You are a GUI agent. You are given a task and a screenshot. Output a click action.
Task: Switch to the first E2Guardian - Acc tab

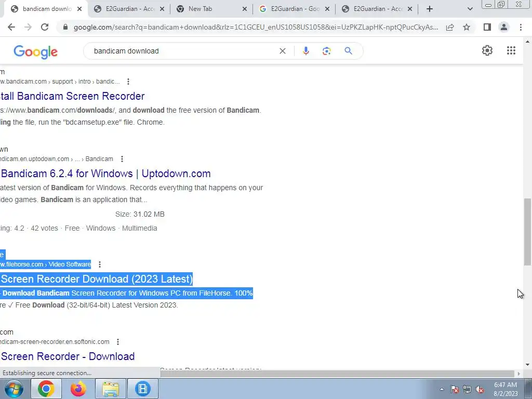(129, 9)
